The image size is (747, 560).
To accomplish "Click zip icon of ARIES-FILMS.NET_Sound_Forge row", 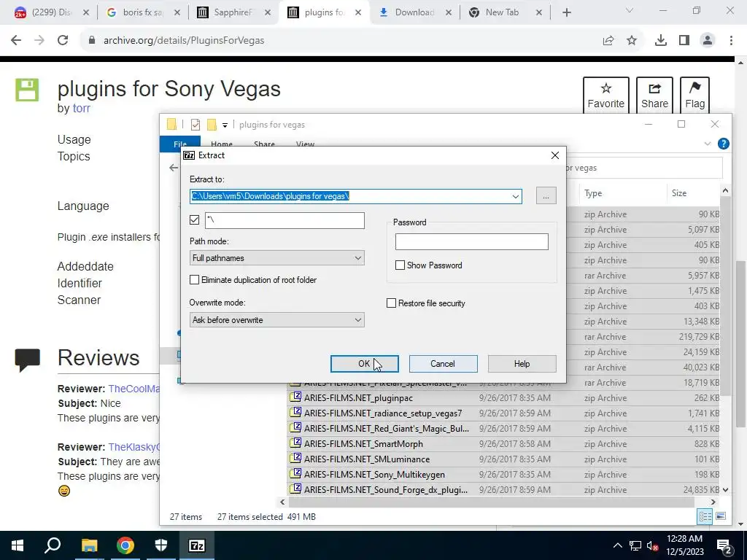I will pos(296,489).
